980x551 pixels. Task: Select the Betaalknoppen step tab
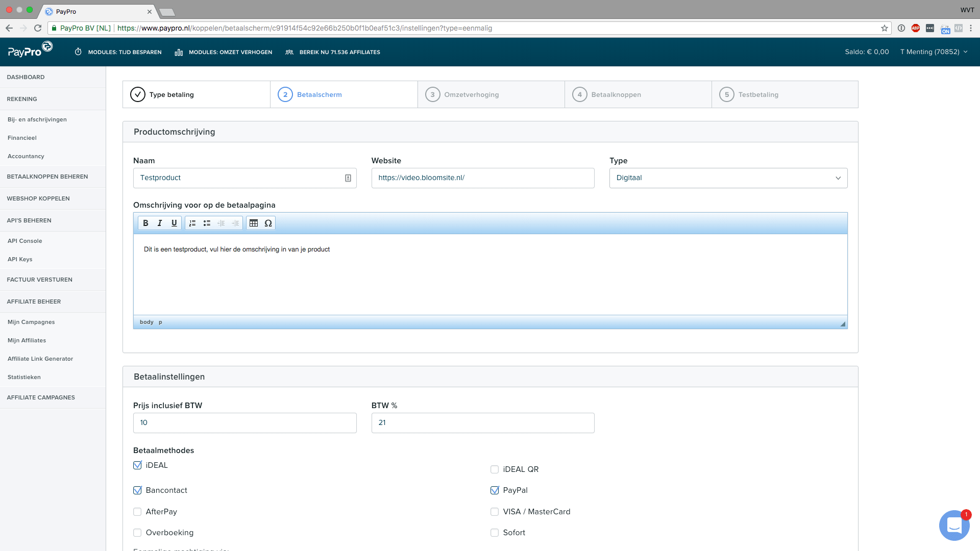point(638,94)
